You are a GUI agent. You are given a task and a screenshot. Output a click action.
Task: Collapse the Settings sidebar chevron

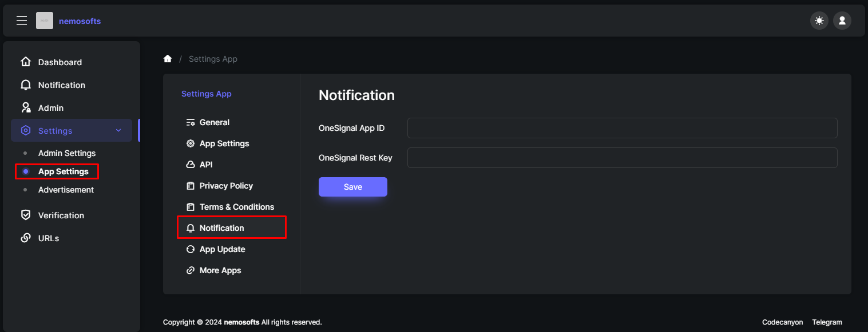click(118, 130)
